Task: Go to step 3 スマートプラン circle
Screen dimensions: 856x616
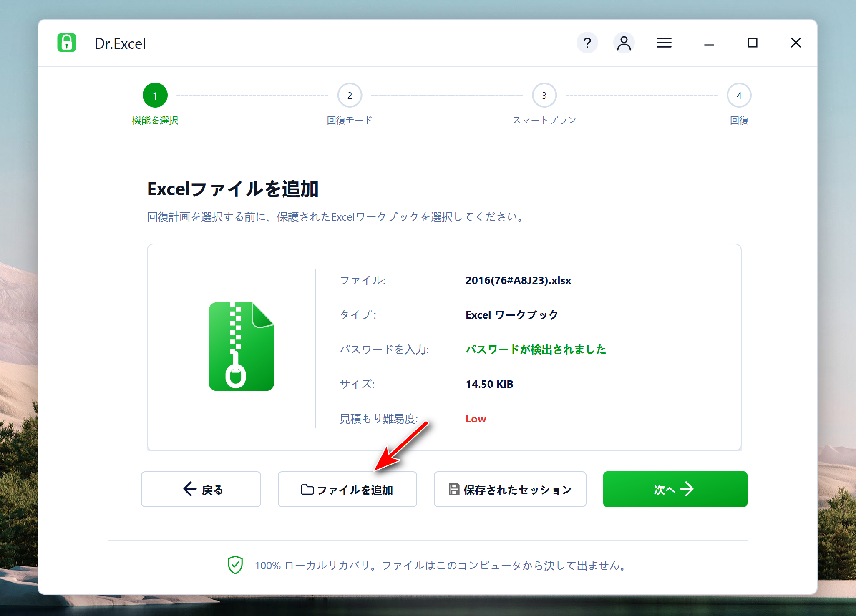Action: click(544, 96)
